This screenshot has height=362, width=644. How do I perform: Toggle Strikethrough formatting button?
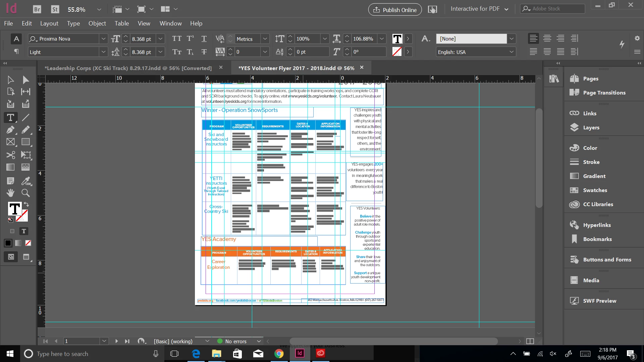(x=204, y=52)
